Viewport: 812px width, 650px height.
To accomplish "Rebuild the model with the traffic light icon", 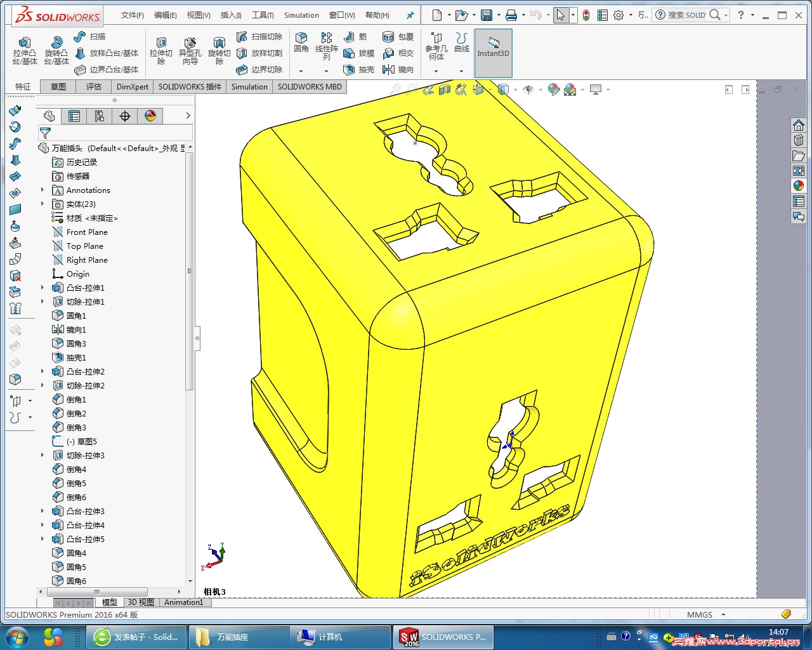I will (586, 15).
